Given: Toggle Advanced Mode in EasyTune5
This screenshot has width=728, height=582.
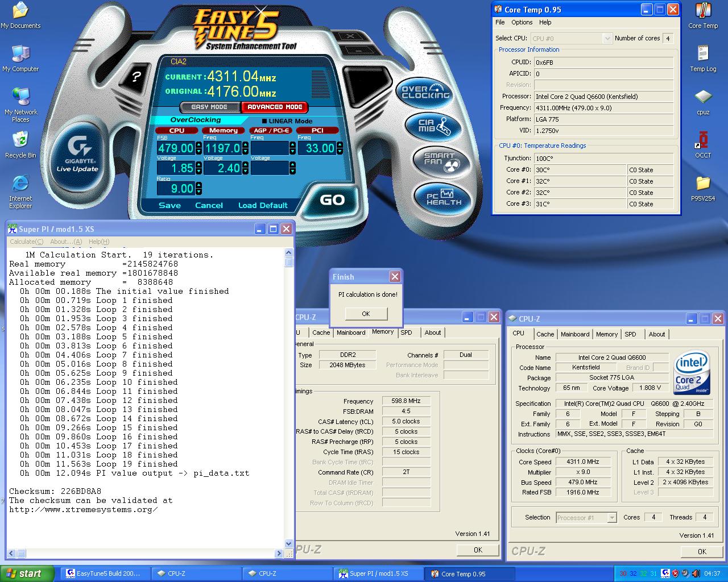Looking at the screenshot, I should tap(275, 107).
